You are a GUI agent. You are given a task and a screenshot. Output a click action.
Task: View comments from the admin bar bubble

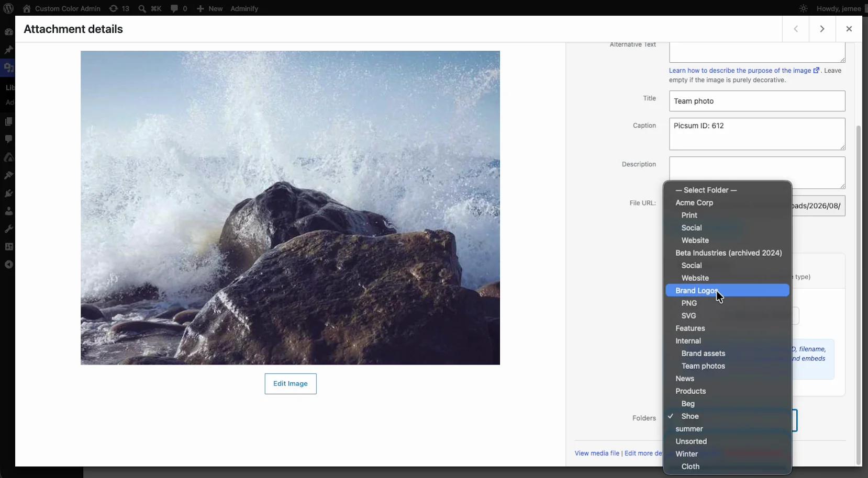pyautogui.click(x=179, y=8)
